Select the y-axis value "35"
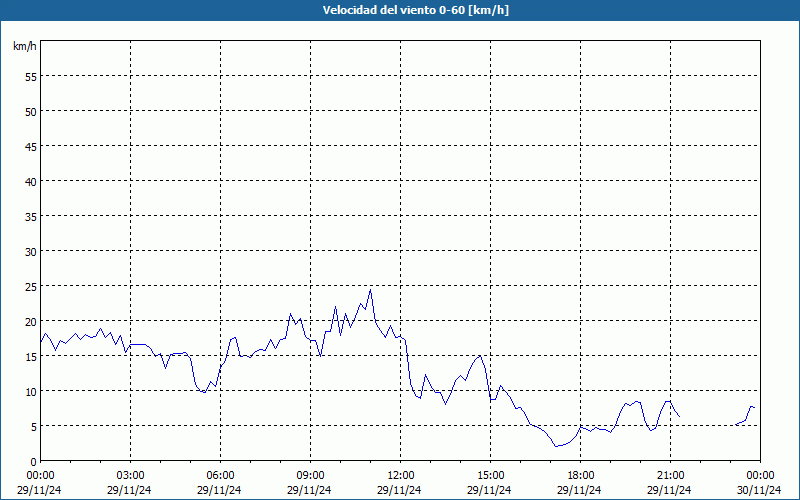 pos(31,216)
